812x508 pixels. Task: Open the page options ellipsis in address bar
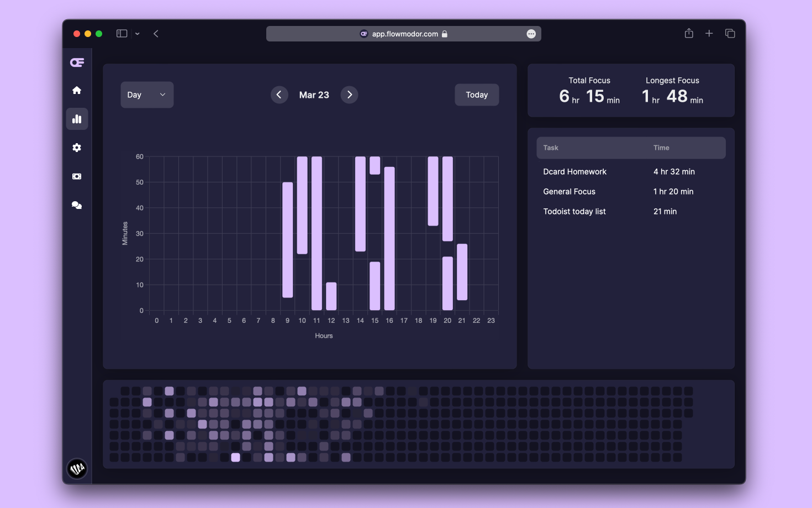(x=531, y=34)
